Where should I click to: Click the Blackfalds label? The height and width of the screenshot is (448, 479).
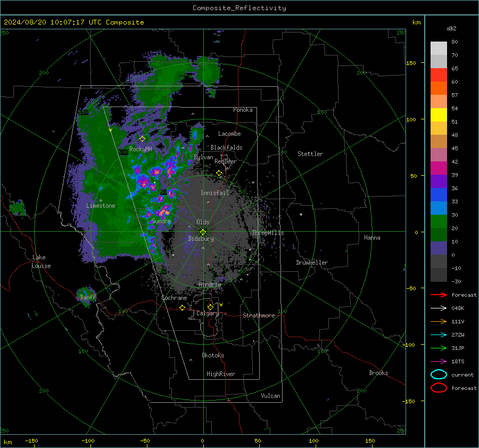(226, 148)
